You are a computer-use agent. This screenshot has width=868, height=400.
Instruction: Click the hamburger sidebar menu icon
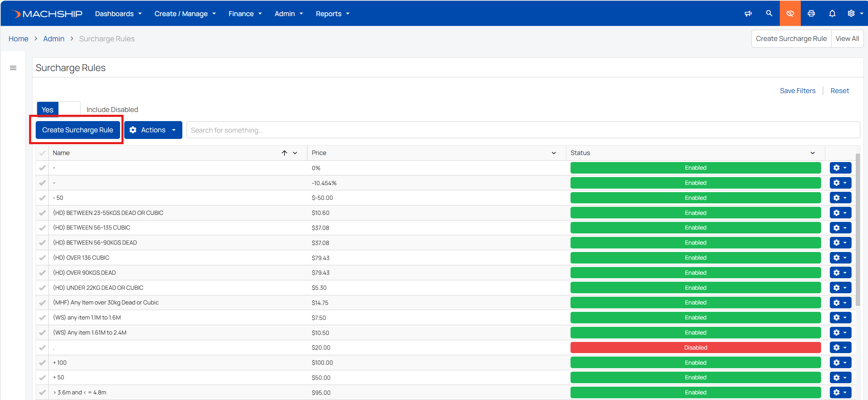point(13,68)
